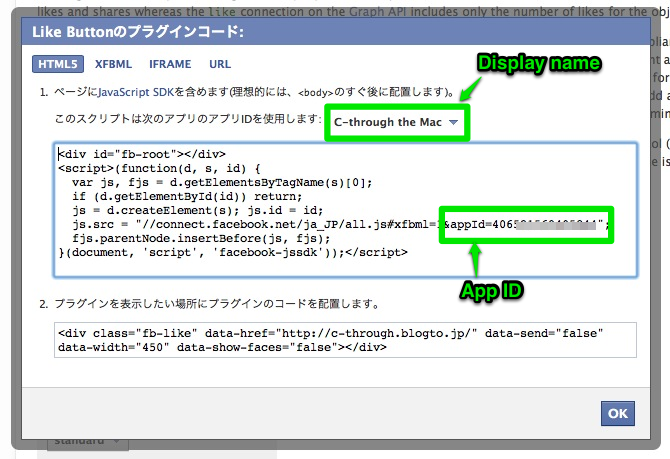Open the IFRAME tab
The height and width of the screenshot is (459, 670).
point(170,64)
